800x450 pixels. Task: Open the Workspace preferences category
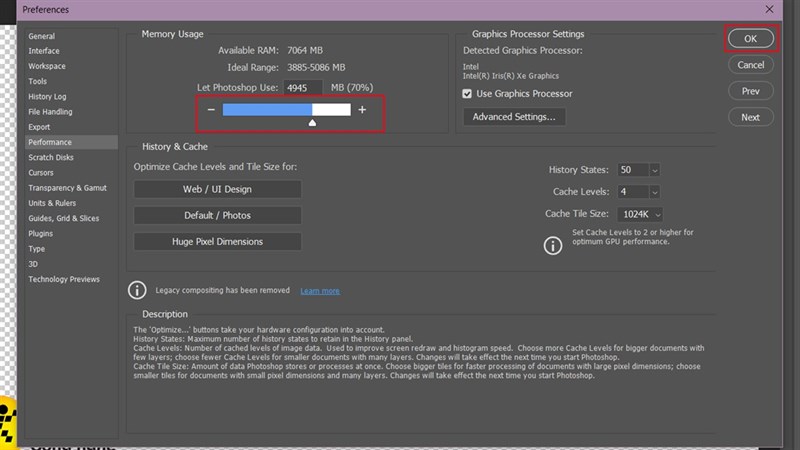click(71, 66)
